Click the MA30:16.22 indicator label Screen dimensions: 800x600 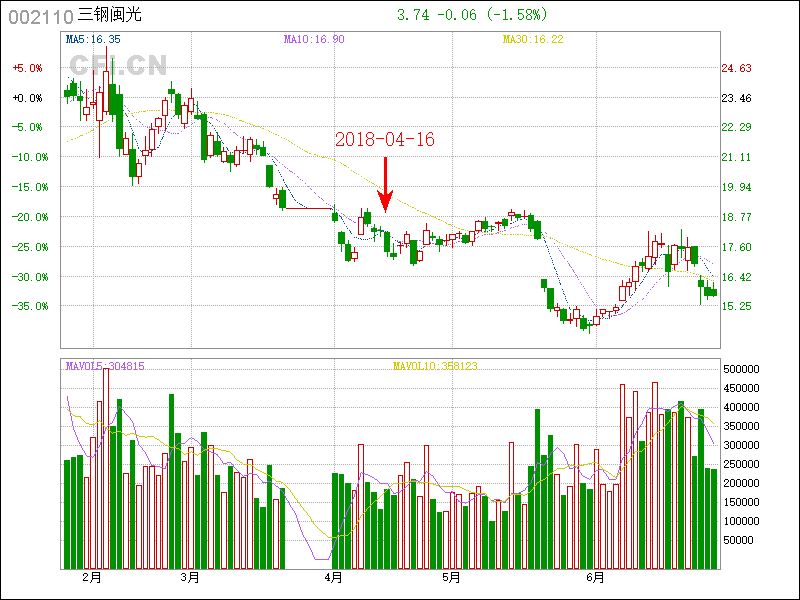(x=533, y=39)
